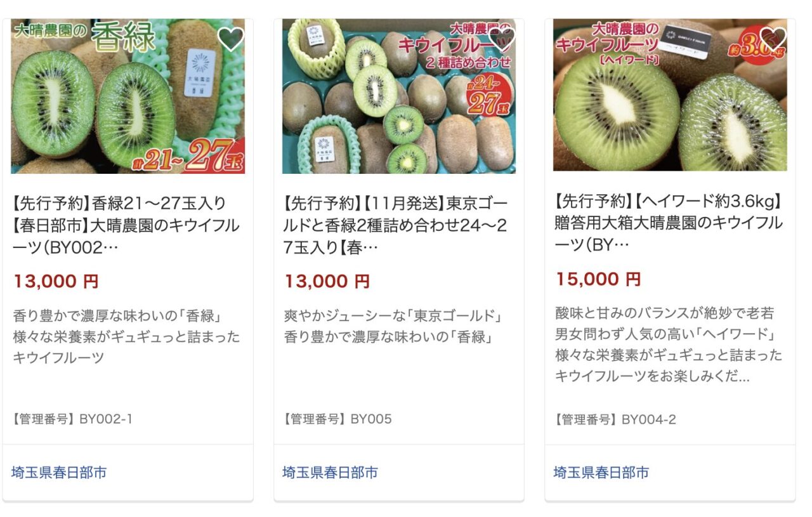Click the description starting 酸味と甘みのバランスが絶妙
This screenshot has height=517, width=812.
click(668, 344)
